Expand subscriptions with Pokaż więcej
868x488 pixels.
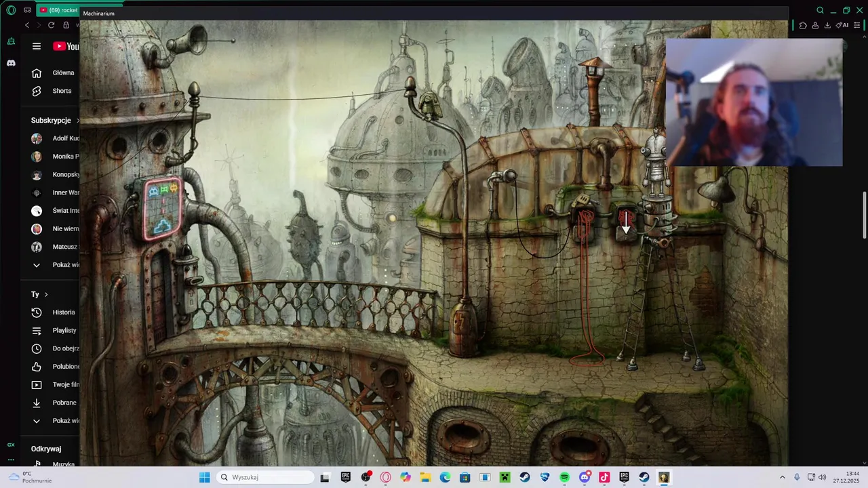point(54,265)
